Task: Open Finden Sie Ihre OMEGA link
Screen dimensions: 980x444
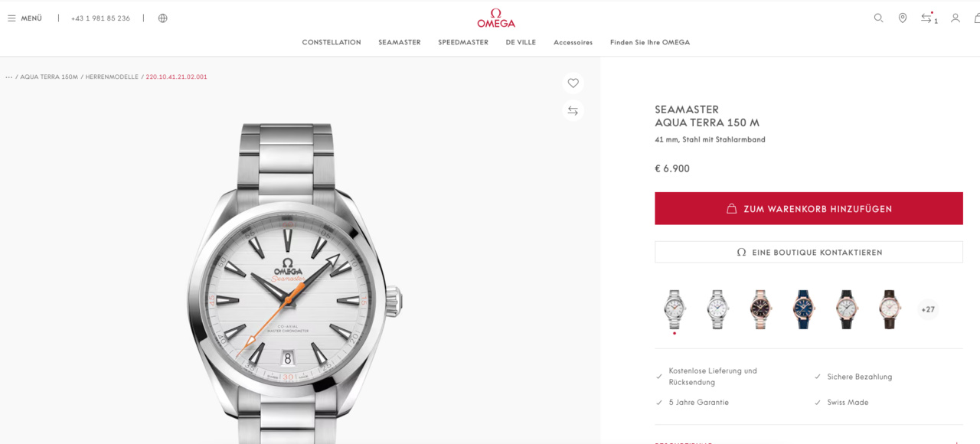Action: click(650, 43)
